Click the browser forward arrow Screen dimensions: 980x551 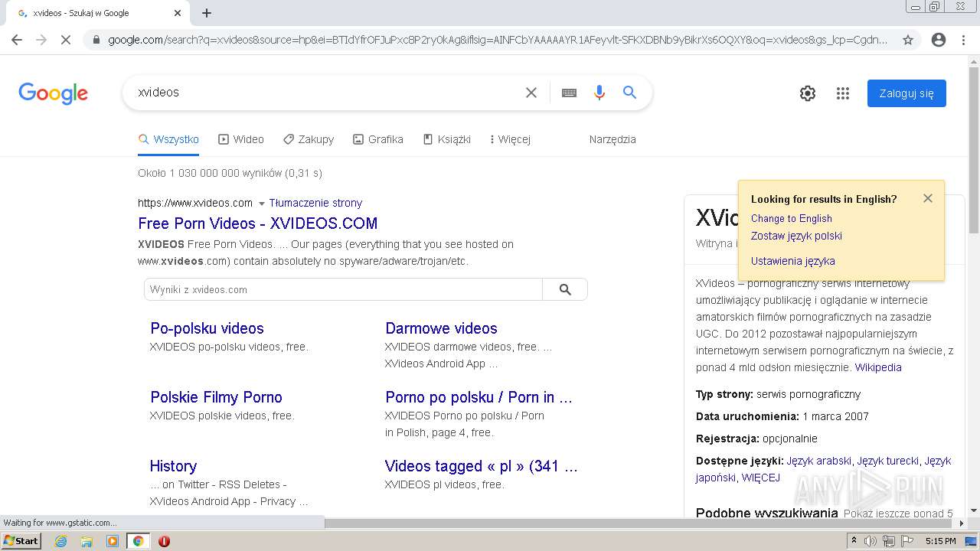click(x=41, y=40)
